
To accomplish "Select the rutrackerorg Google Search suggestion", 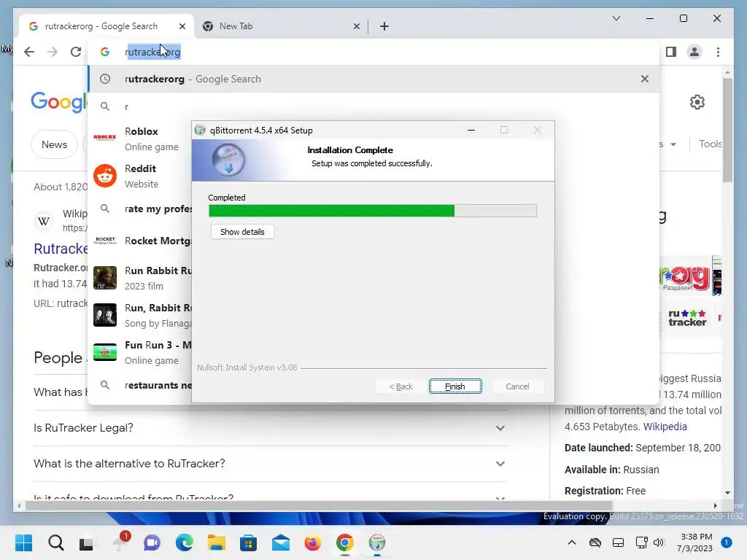I will click(374, 79).
